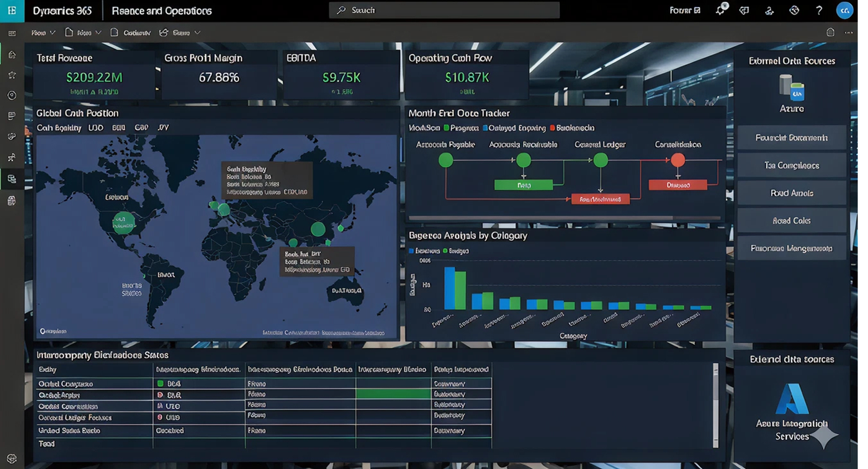Select the GBP currency tab
Screen dimensions: 868x469
point(141,128)
